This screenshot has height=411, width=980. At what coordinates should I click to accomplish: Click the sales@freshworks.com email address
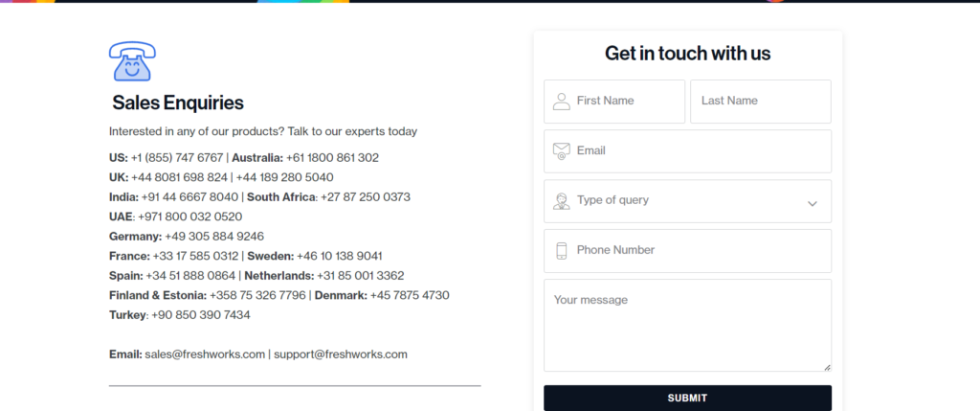(205, 354)
